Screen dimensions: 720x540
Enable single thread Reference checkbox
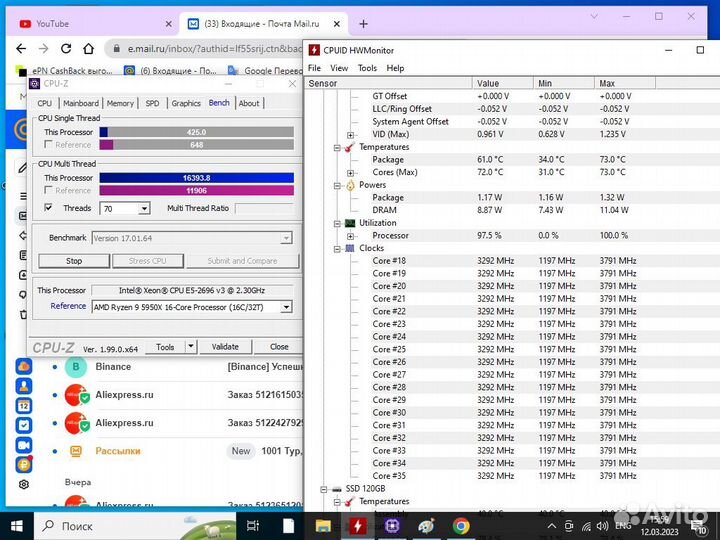click(x=48, y=145)
